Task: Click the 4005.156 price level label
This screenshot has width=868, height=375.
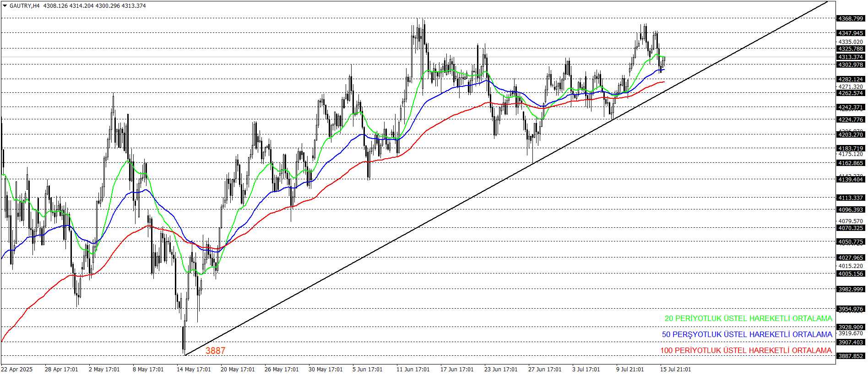Action: point(851,274)
